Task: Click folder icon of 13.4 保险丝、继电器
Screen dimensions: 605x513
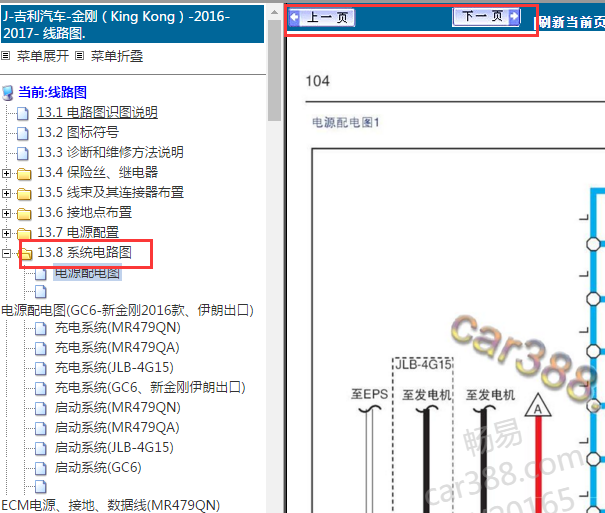Action: (x=24, y=174)
